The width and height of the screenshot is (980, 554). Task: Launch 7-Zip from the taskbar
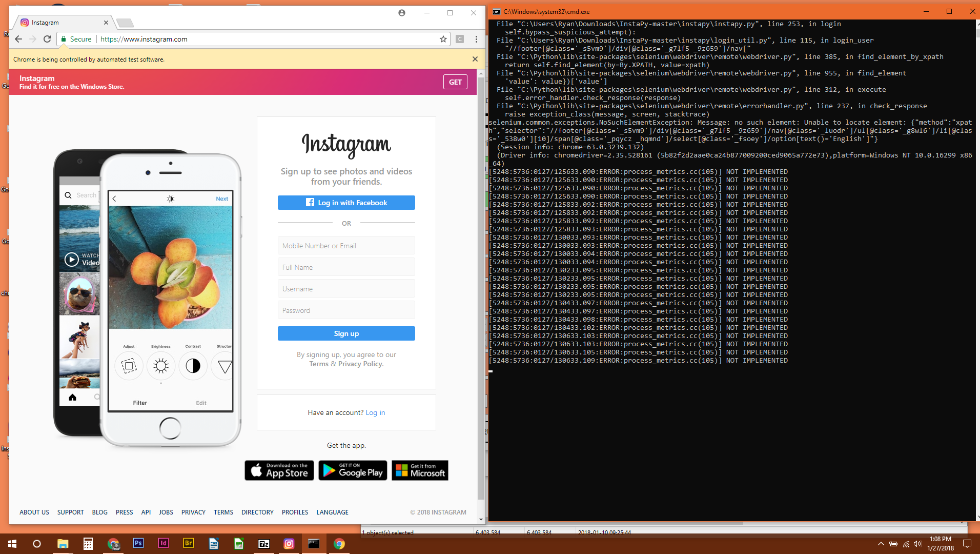click(263, 544)
